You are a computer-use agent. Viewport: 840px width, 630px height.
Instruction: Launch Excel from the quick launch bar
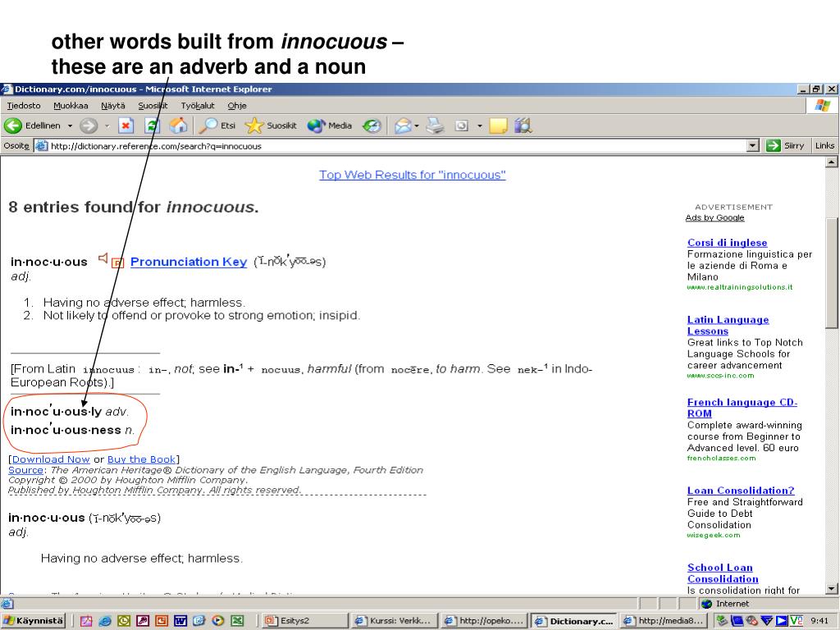coord(237,621)
